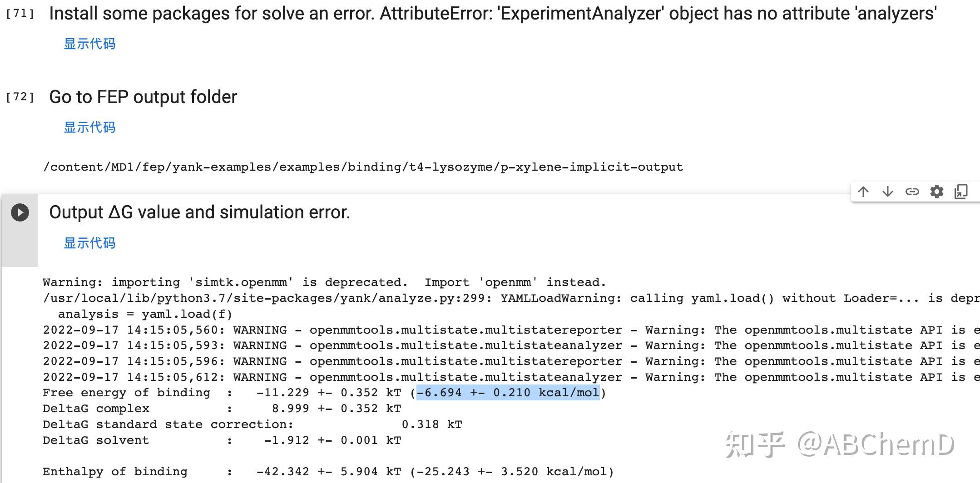Screen dimensions: 980x483
Task: Click the p-xylene-implicit-output path output line
Action: (x=363, y=167)
